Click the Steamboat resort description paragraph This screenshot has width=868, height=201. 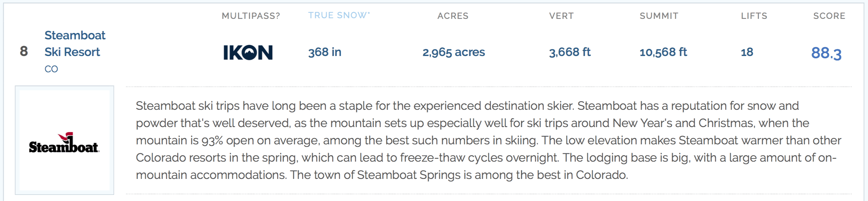tap(488, 141)
